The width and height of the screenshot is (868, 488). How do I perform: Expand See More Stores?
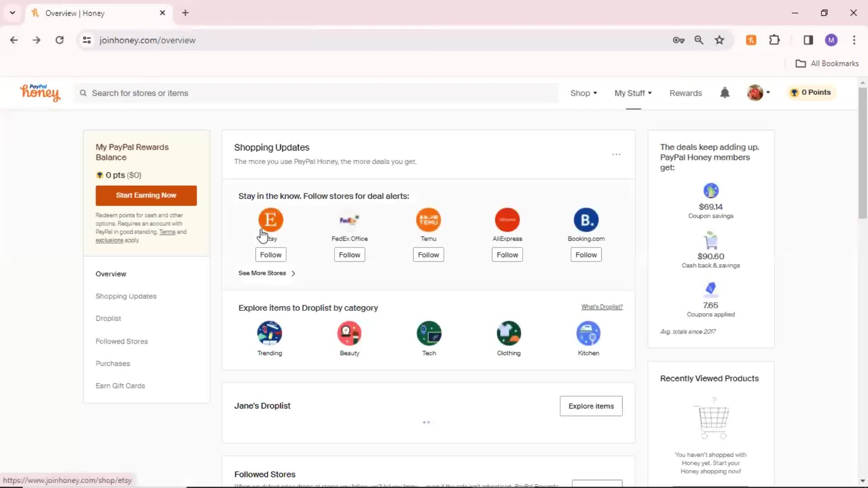pyautogui.click(x=267, y=273)
